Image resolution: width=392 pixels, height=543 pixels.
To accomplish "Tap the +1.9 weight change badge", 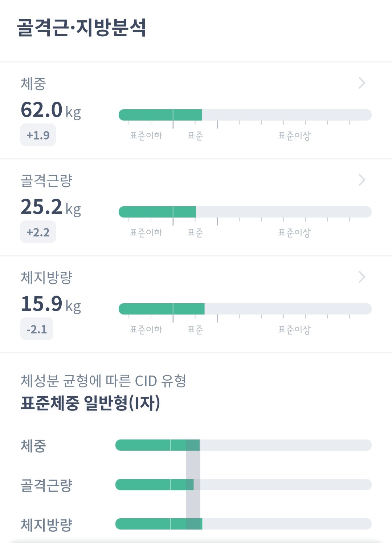I will 38,135.
